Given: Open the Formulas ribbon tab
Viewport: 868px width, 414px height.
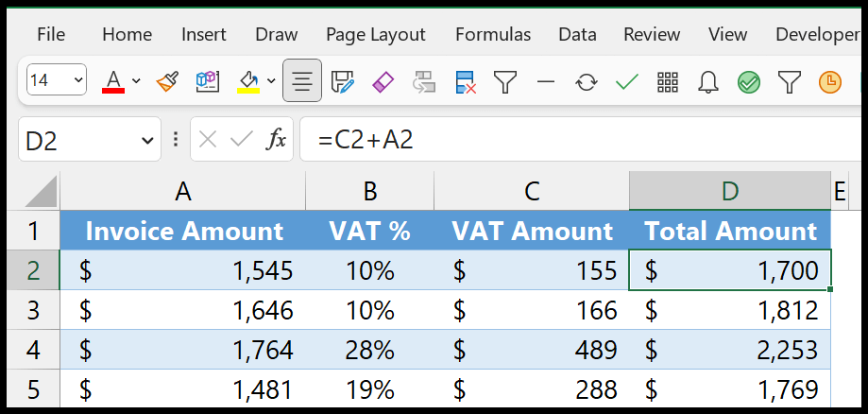Looking at the screenshot, I should [x=493, y=34].
